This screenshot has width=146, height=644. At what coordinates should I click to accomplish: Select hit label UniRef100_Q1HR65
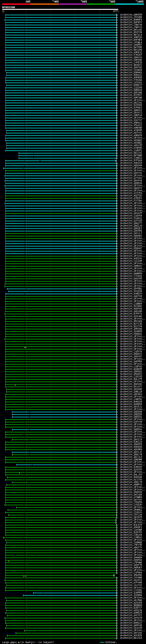(131, 331)
